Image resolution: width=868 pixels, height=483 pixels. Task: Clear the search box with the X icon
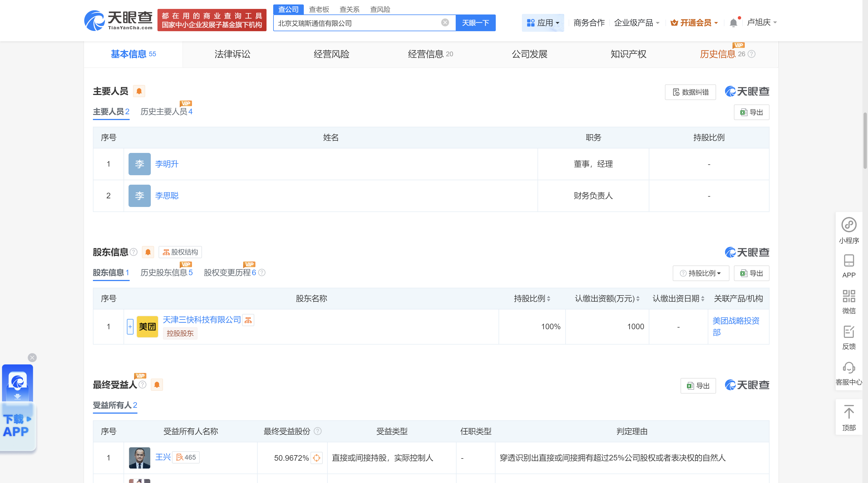coord(445,23)
